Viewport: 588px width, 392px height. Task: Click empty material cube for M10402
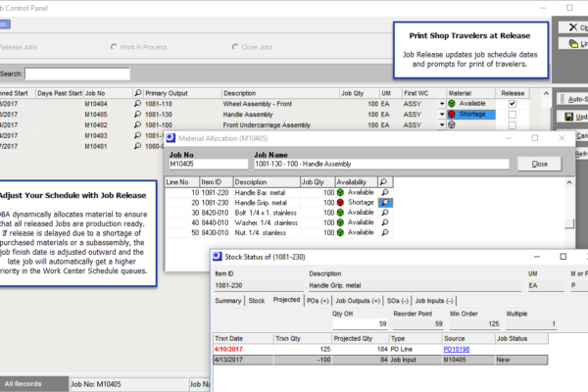(x=452, y=124)
